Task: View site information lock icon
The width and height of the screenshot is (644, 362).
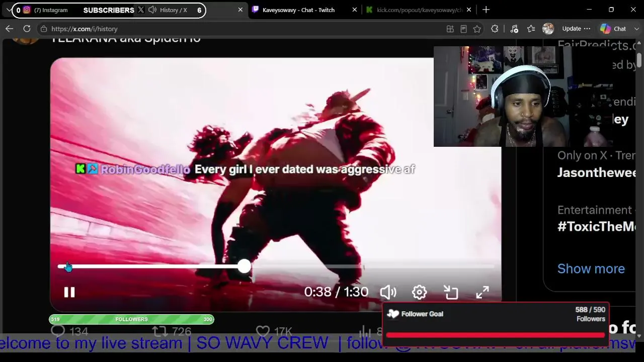Action: tap(44, 29)
